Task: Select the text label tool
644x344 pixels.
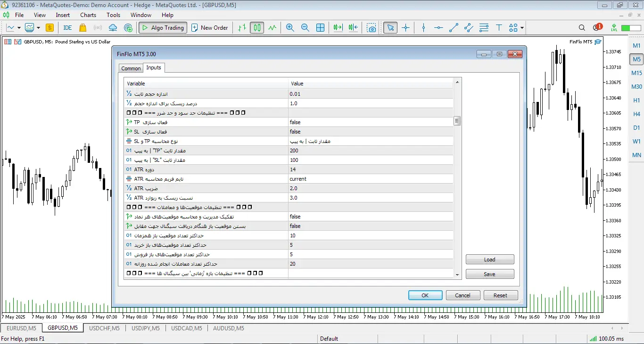Action: 499,28
